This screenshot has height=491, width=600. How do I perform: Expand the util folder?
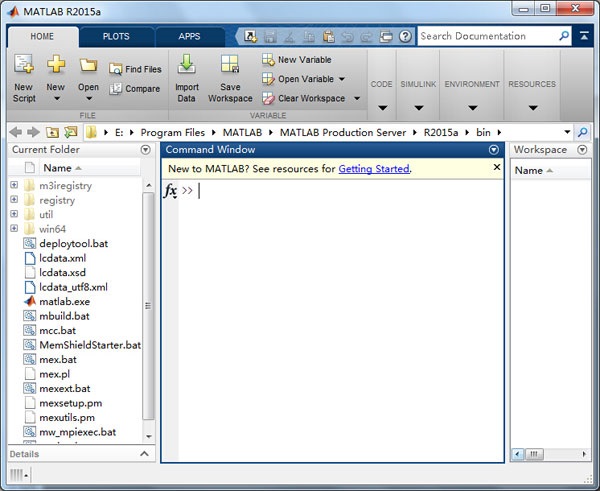coord(14,214)
